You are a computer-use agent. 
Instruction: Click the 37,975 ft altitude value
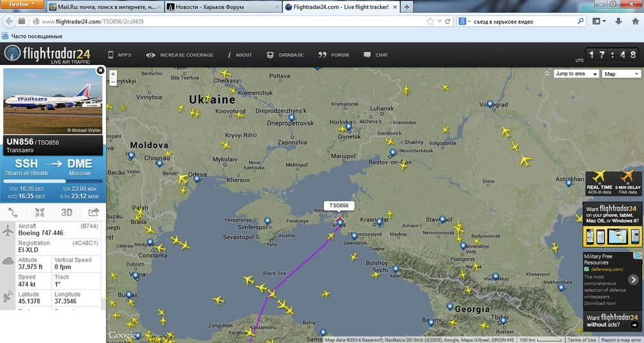click(30, 266)
